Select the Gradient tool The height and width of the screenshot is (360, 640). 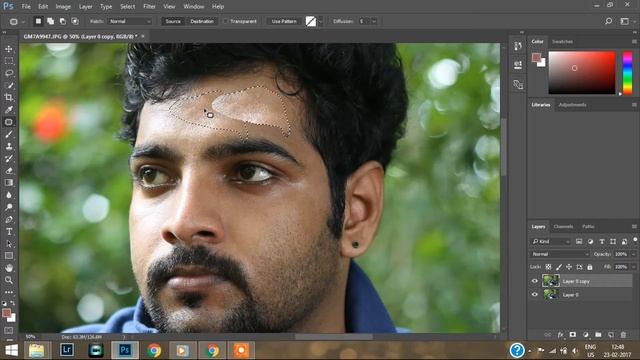[x=9, y=183]
